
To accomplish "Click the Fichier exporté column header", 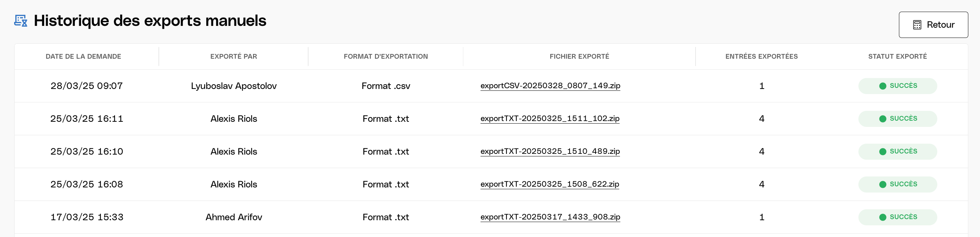I will point(579,57).
